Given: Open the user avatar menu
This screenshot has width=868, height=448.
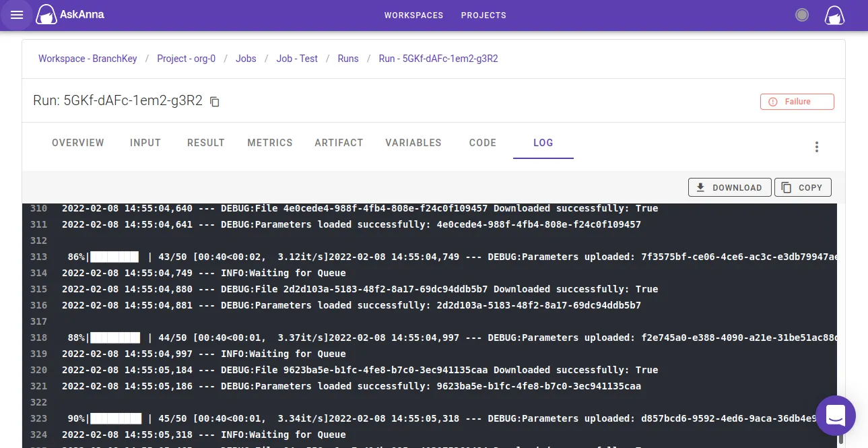Looking at the screenshot, I should tap(801, 14).
